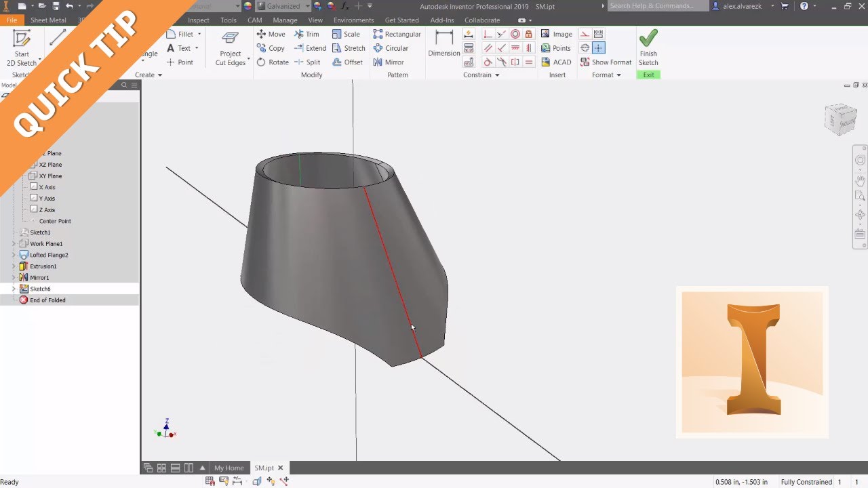Expand the Lofted Flange2 node
This screenshot has height=488, width=868.
(14, 255)
